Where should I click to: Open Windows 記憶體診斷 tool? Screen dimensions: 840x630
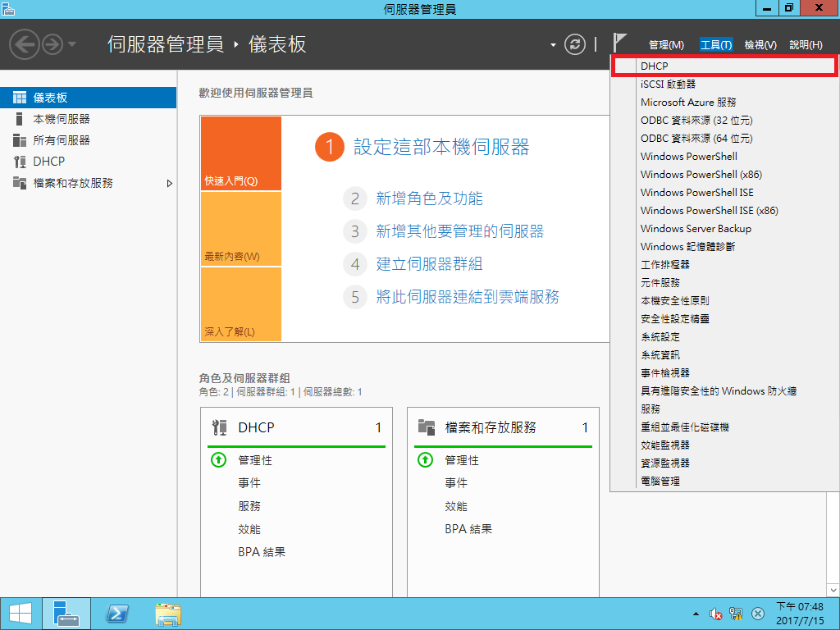pyautogui.click(x=725, y=246)
